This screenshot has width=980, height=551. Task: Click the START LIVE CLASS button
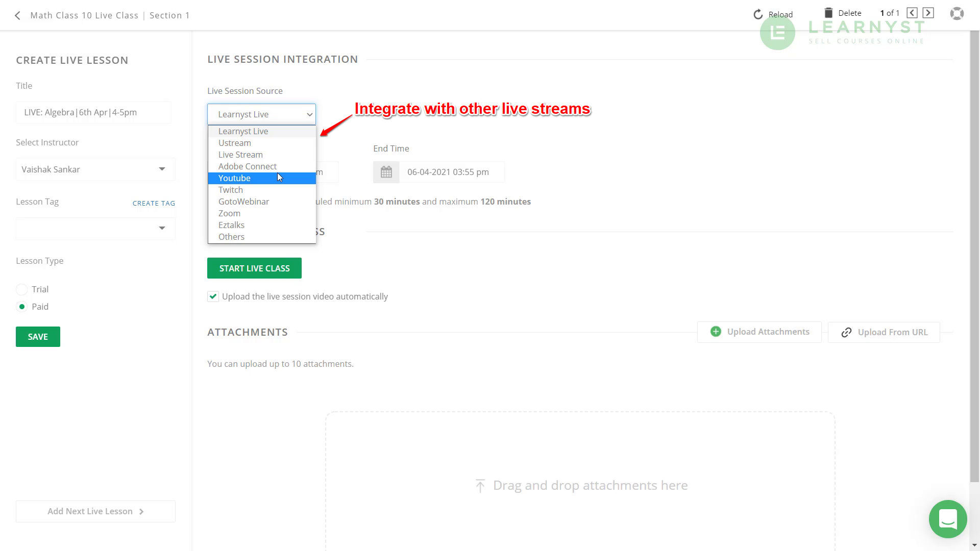pos(254,268)
